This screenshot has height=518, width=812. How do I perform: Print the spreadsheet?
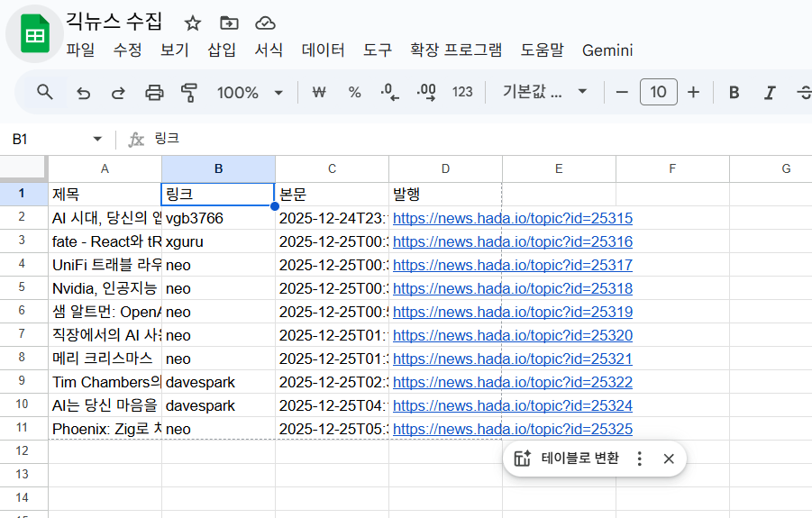coord(154,93)
